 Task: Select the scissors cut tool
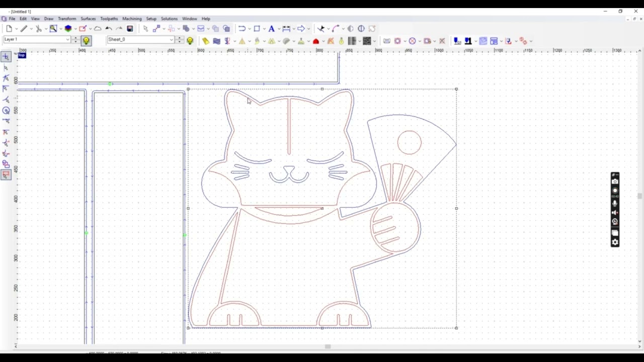pos(39,29)
